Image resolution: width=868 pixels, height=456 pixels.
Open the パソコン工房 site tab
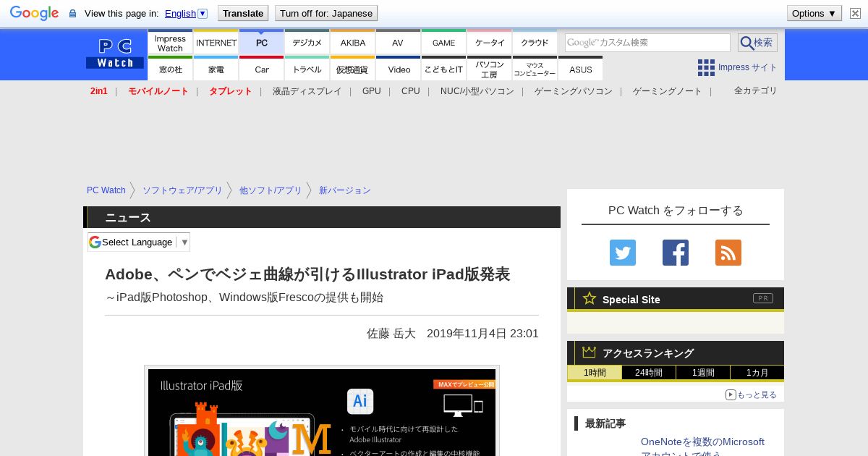(490, 69)
